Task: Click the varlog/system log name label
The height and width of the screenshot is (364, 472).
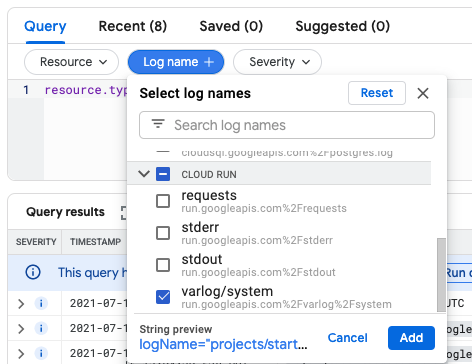Action: [x=227, y=292]
